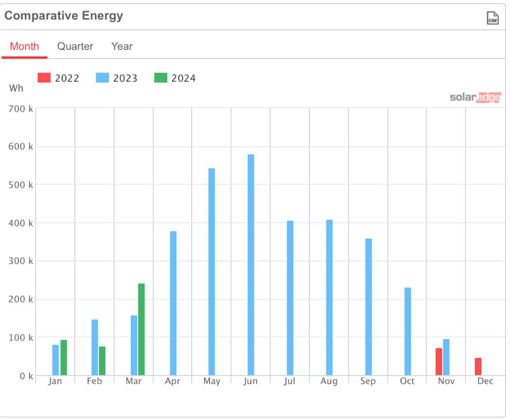
Task: Switch to the Year tab
Action: click(122, 46)
